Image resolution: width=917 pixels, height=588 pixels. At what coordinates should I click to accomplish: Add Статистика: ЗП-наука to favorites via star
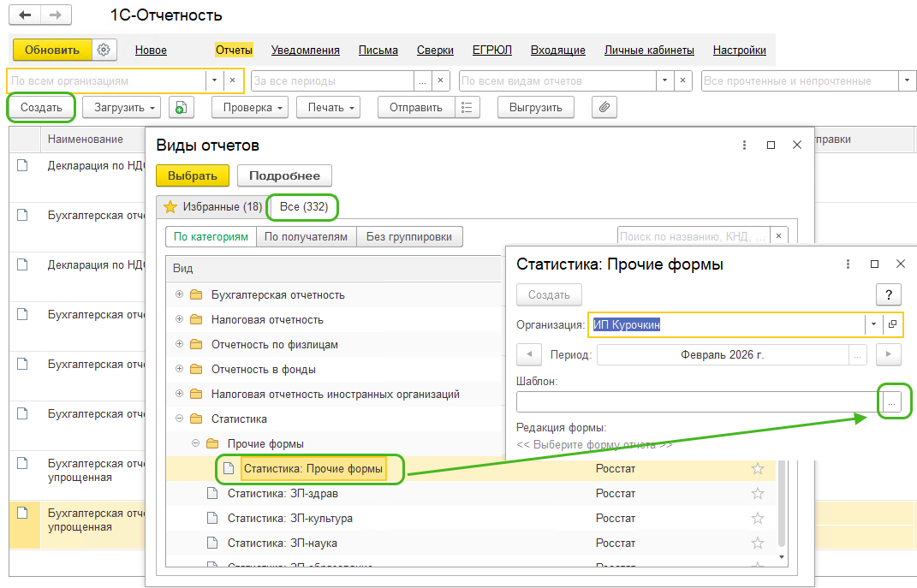[x=757, y=543]
